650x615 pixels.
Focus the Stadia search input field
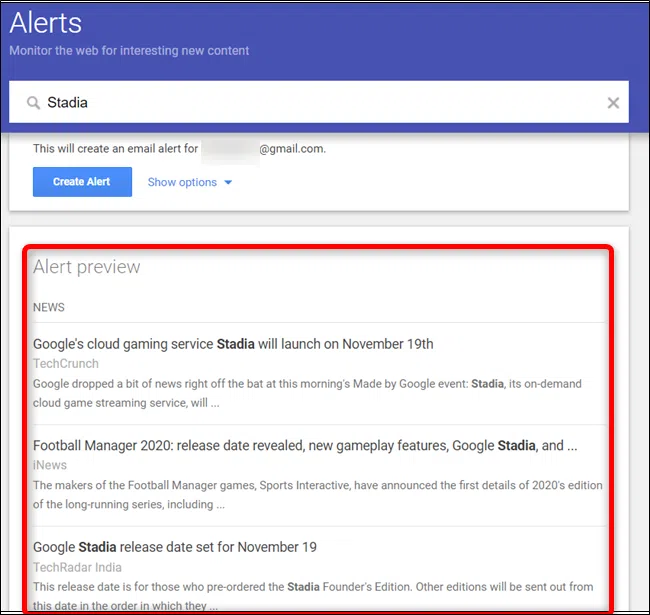click(x=300, y=103)
